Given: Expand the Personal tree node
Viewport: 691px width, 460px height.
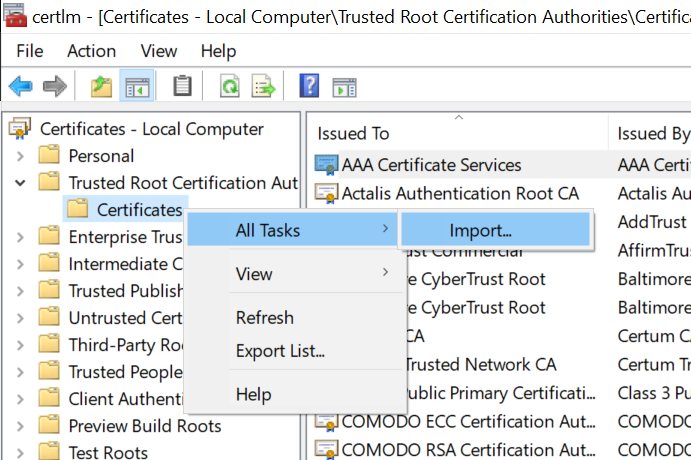Looking at the screenshot, I should 20,156.
